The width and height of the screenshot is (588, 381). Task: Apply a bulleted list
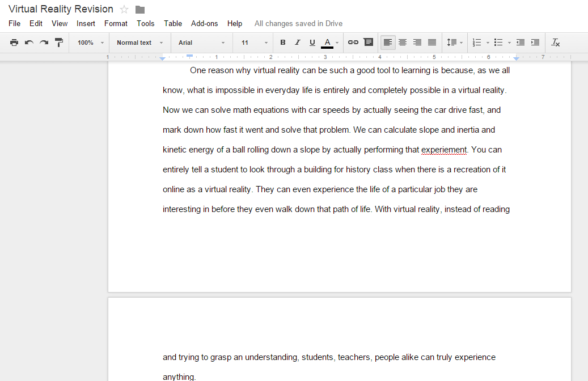click(498, 43)
